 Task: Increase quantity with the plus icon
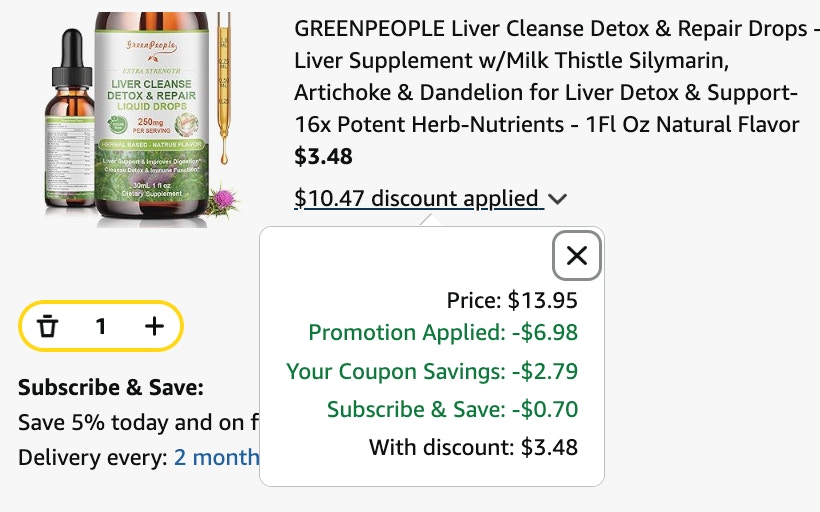pos(154,326)
